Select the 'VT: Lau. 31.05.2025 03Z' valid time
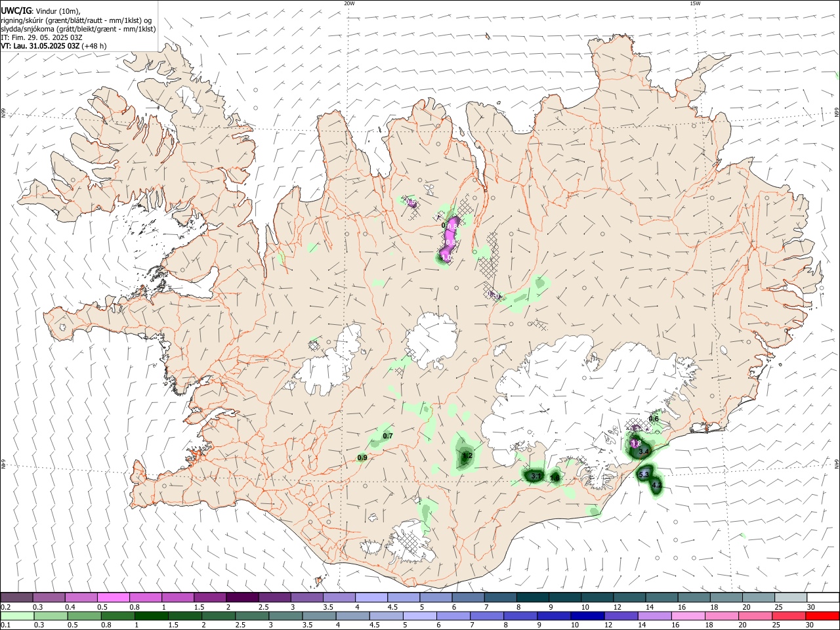This screenshot has width=840, height=630. [x=41, y=46]
